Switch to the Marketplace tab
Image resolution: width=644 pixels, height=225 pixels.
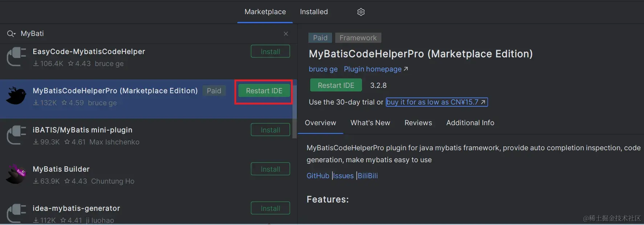click(265, 12)
